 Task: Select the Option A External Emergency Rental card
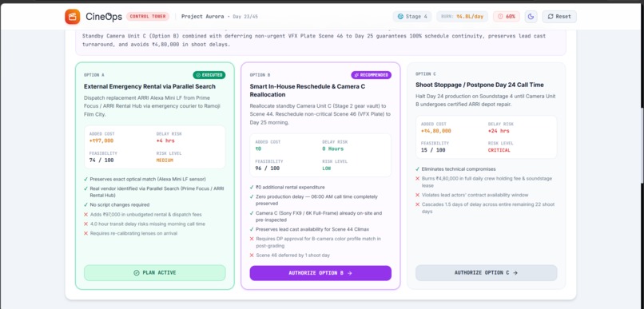[155, 176]
